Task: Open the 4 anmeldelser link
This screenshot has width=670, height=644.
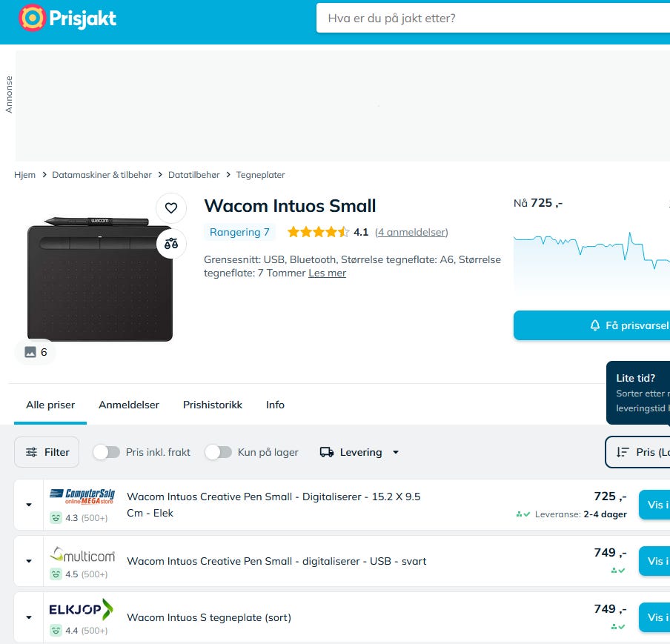Action: tap(411, 232)
